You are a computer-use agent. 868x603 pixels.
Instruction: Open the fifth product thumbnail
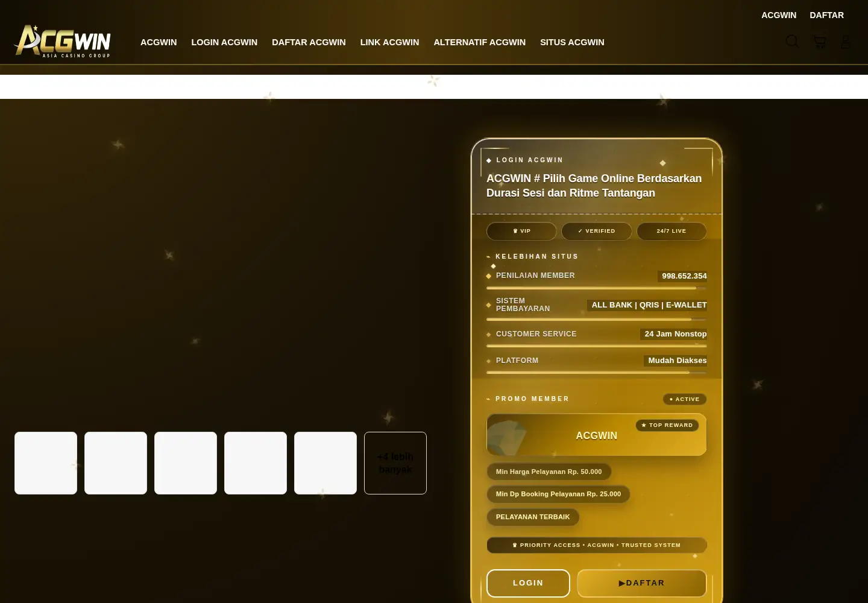pyautogui.click(x=325, y=463)
